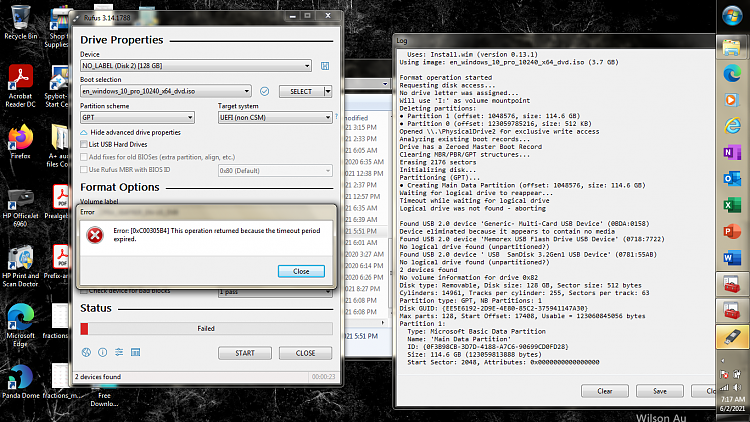The image size is (750, 422).
Task: Click the red error icon in dialog
Action: click(x=95, y=235)
